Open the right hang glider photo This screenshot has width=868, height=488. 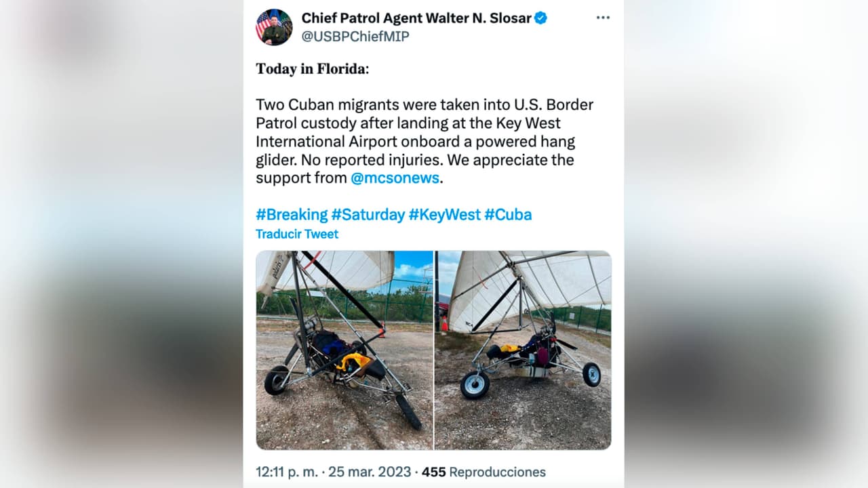click(x=523, y=350)
